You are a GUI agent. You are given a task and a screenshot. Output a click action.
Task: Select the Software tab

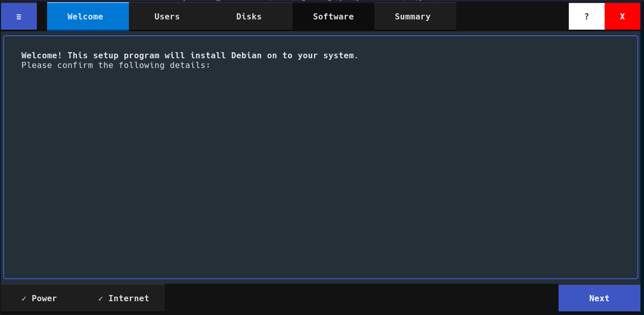[333, 16]
